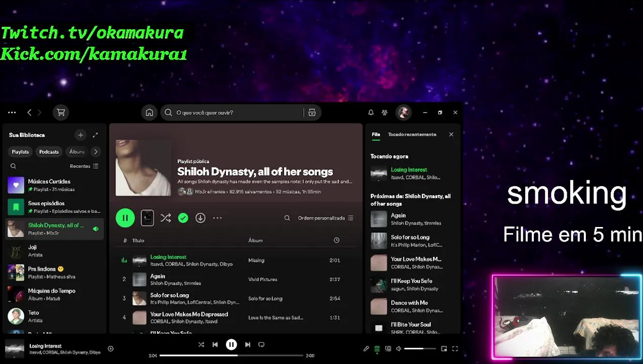643x364 pixels.
Task: Select the track Solo for so Long row
Action: (236, 298)
